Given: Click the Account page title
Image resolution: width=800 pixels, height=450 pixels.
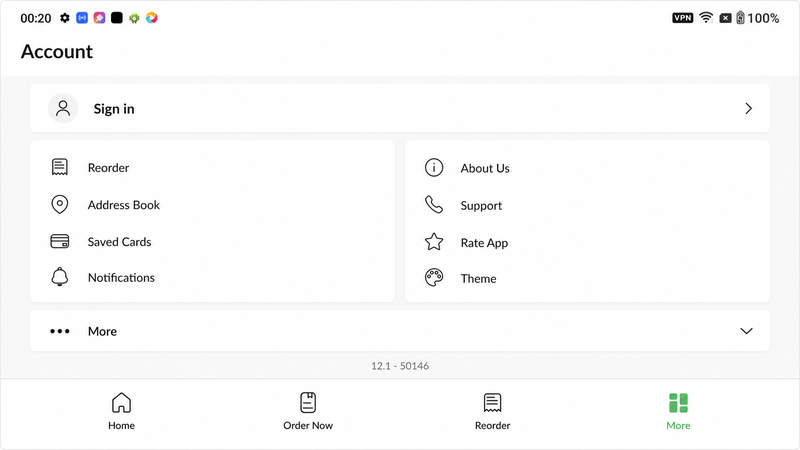Looking at the screenshot, I should pos(57,52).
